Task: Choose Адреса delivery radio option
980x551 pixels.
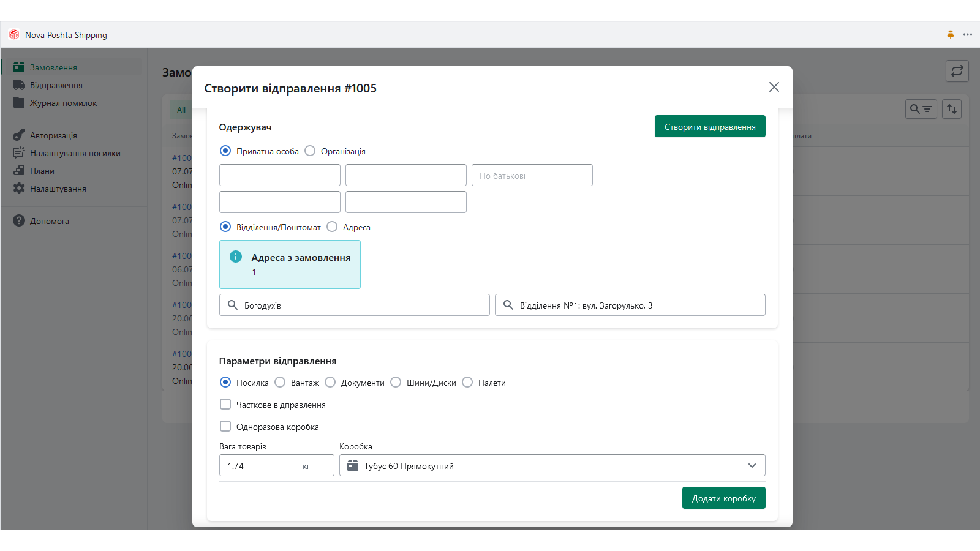Action: pyautogui.click(x=332, y=227)
